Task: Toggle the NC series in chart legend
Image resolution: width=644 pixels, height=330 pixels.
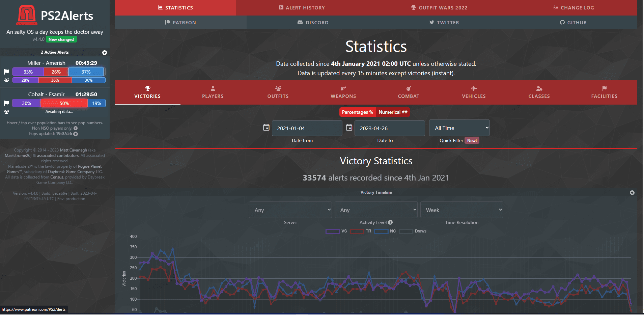Action: pyautogui.click(x=385, y=231)
